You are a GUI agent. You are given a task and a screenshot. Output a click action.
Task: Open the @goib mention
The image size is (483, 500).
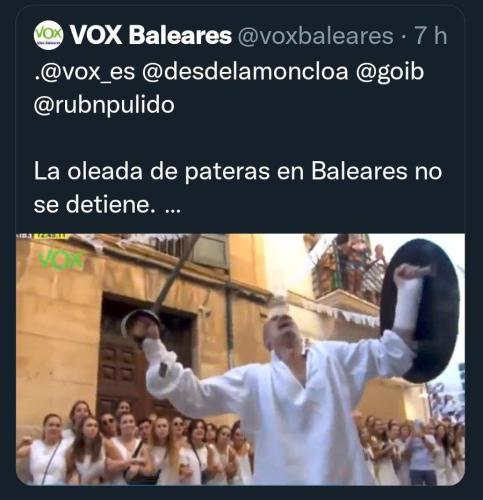pos(390,72)
